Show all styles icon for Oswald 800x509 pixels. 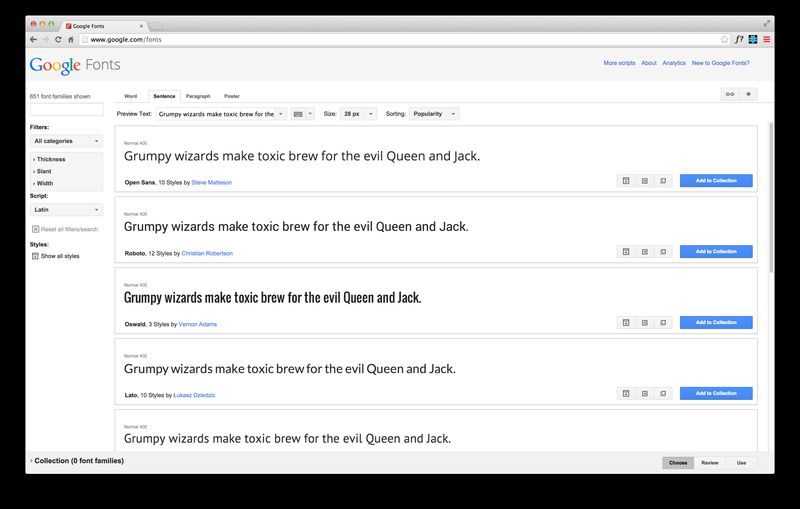[x=626, y=322]
